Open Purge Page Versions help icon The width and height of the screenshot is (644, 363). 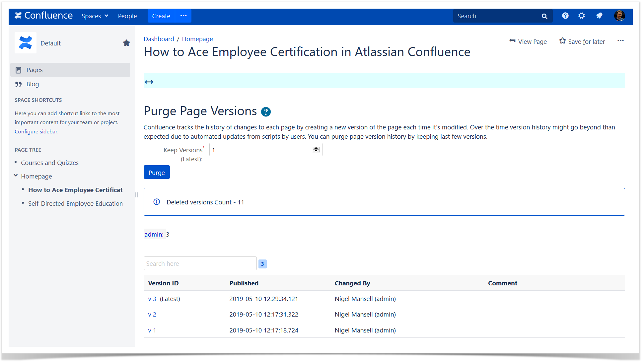[x=266, y=112]
